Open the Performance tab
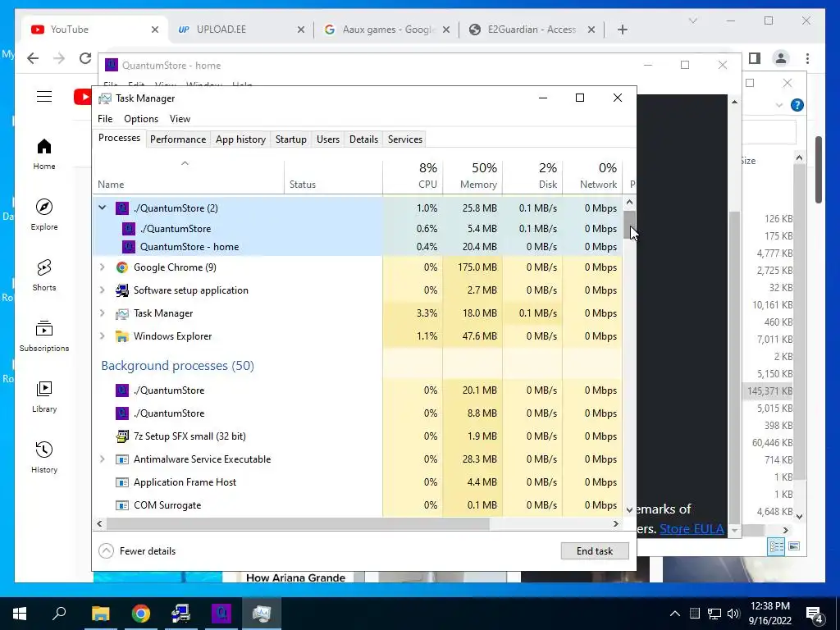 [x=178, y=139]
